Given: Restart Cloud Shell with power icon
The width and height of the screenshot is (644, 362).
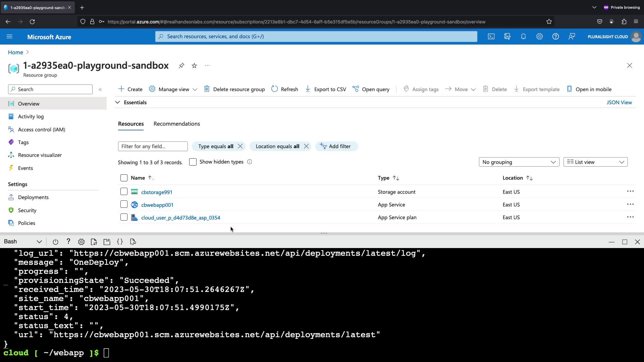Looking at the screenshot, I should pyautogui.click(x=55, y=242).
